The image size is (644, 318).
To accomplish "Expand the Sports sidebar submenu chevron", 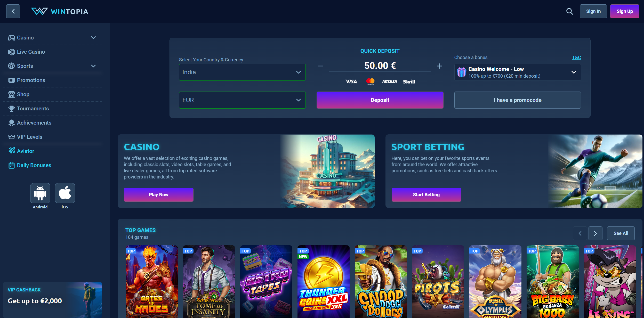I will click(x=93, y=66).
